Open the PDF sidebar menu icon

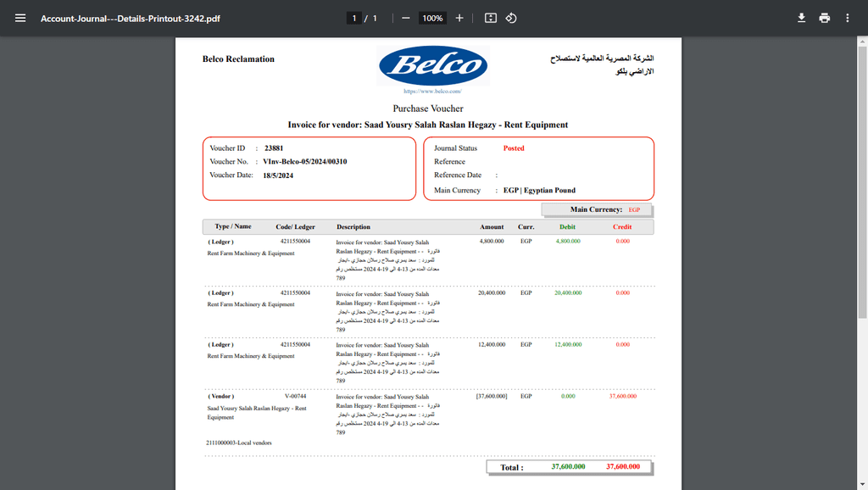point(20,19)
